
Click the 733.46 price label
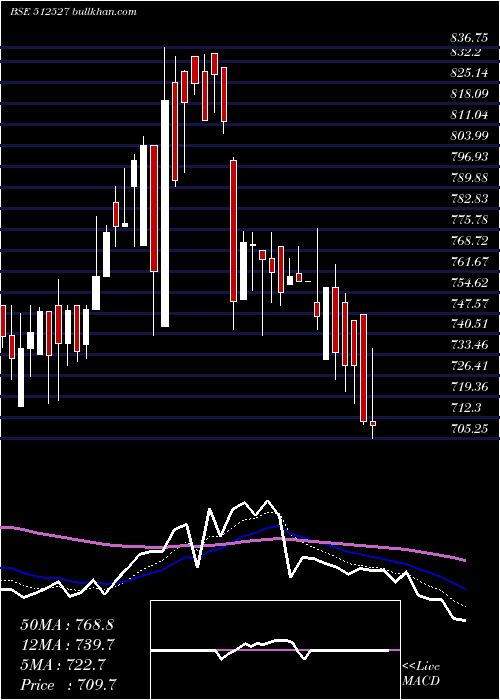(469, 345)
